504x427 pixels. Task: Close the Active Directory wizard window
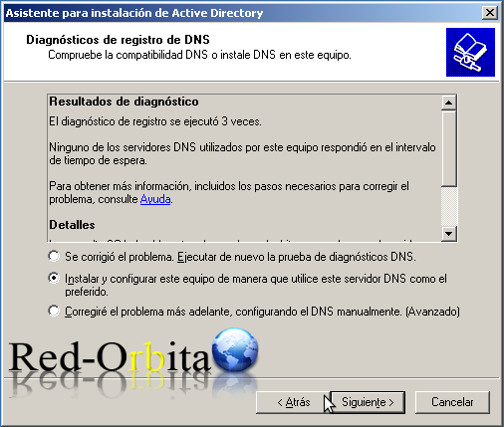pyautogui.click(x=489, y=13)
